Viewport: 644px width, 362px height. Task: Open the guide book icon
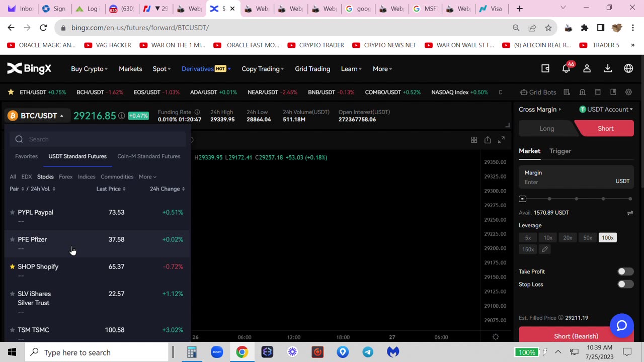613,93
